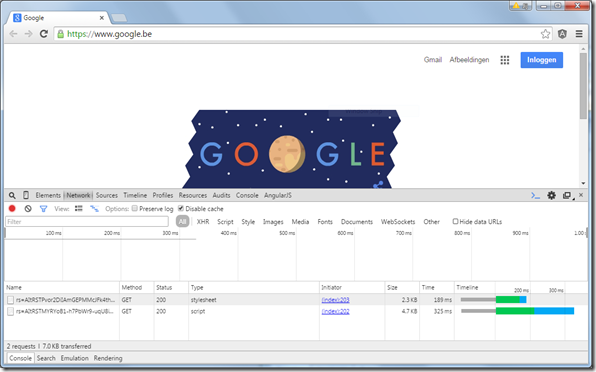Click the script request timeline bar

pyautogui.click(x=517, y=311)
